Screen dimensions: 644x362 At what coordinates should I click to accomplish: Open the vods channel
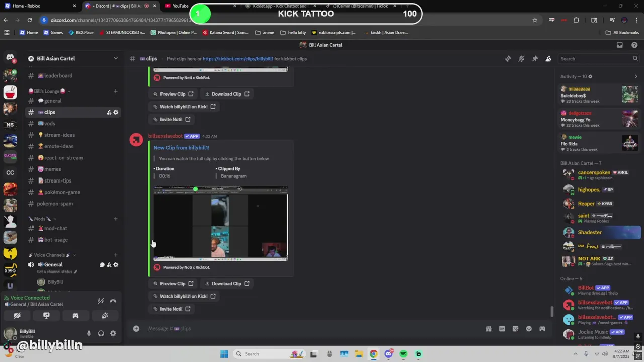pos(72,124)
